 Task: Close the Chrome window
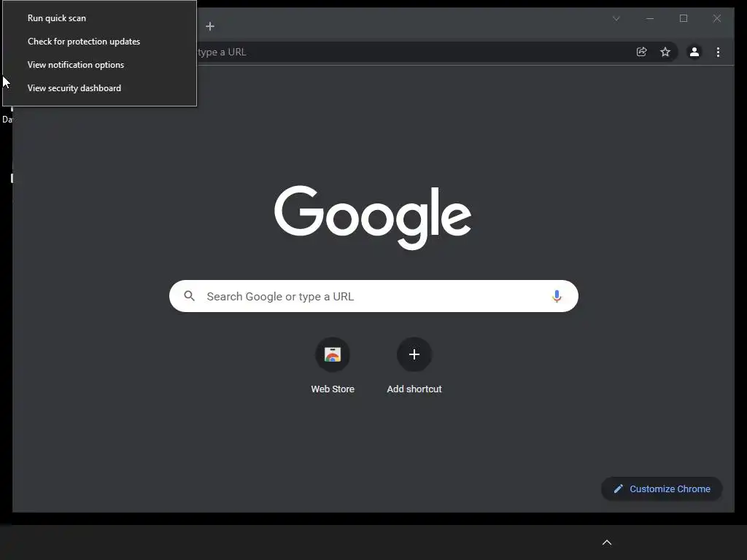click(716, 18)
